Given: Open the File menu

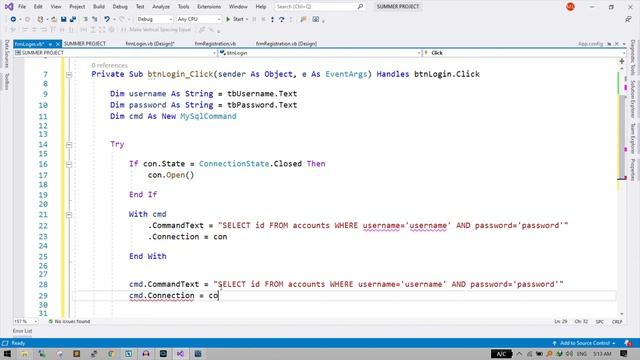Looking at the screenshot, I should (22, 7).
